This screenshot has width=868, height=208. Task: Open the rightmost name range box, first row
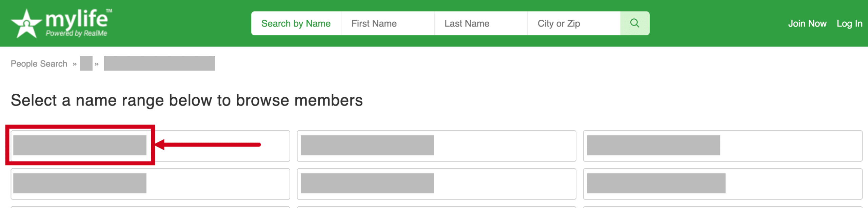723,146
